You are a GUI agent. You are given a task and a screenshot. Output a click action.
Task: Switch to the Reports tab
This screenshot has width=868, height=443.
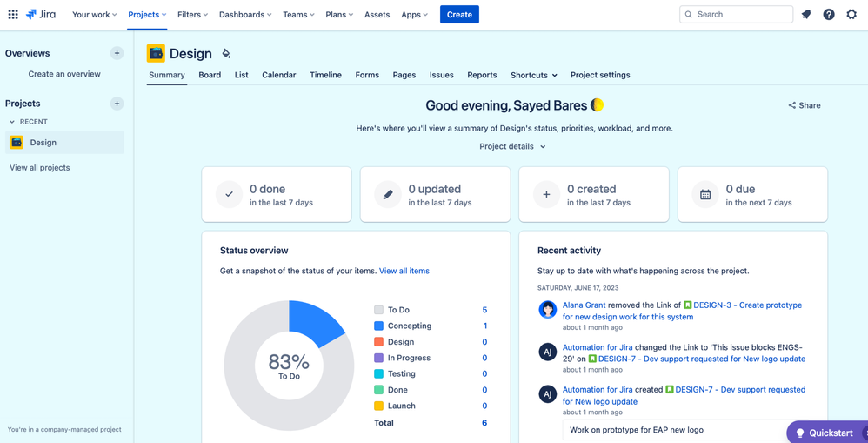[x=482, y=75]
